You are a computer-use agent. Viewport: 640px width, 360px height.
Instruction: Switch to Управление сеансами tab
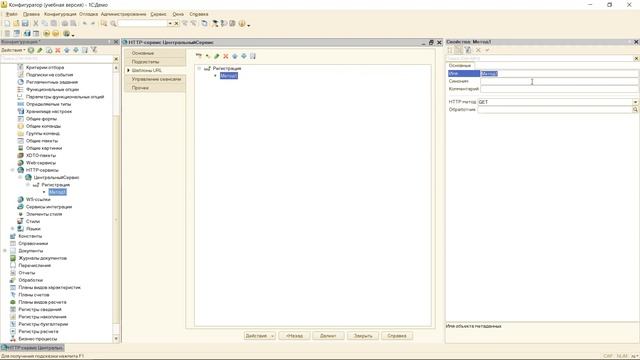click(x=155, y=79)
